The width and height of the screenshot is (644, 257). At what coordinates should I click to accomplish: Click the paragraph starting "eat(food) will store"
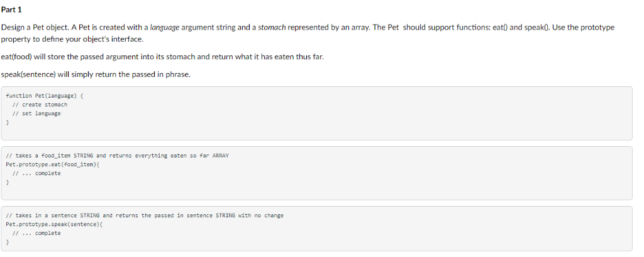point(163,57)
